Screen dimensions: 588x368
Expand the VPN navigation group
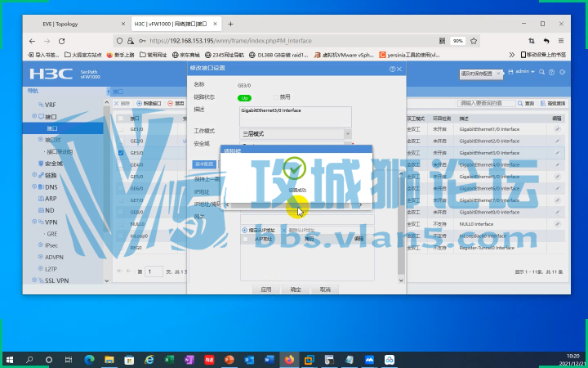(x=34, y=222)
